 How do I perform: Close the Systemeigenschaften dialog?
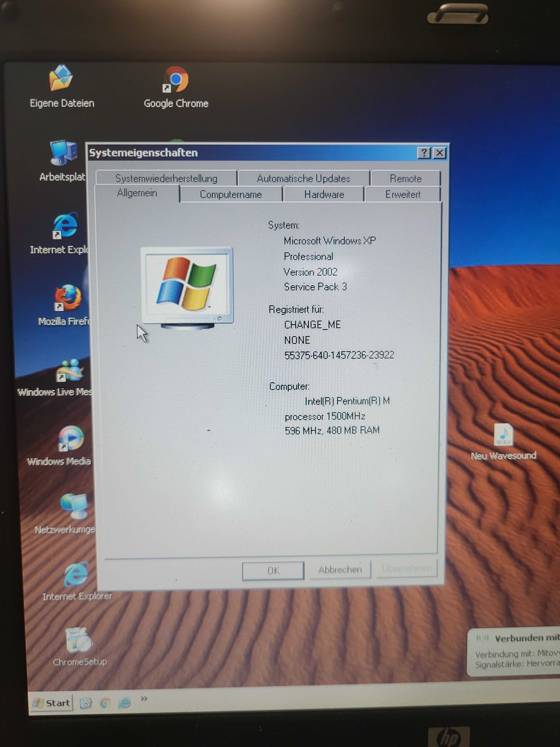click(x=439, y=153)
